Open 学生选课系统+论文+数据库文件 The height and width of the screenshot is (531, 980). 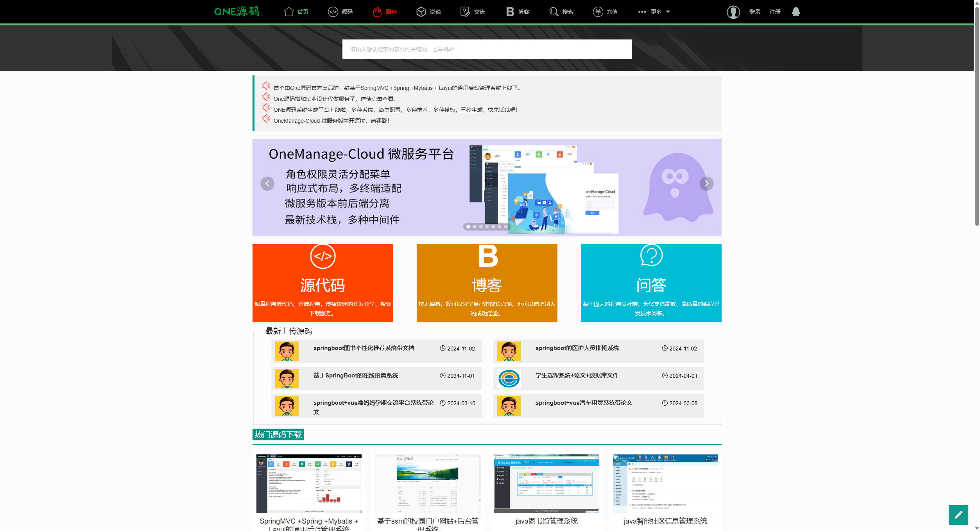577,375
